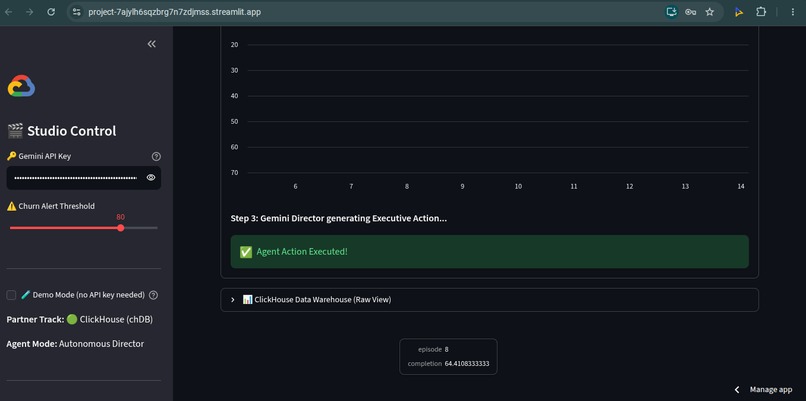This screenshot has width=806, height=401.
Task: Open the install app icon in address bar
Action: 671,12
